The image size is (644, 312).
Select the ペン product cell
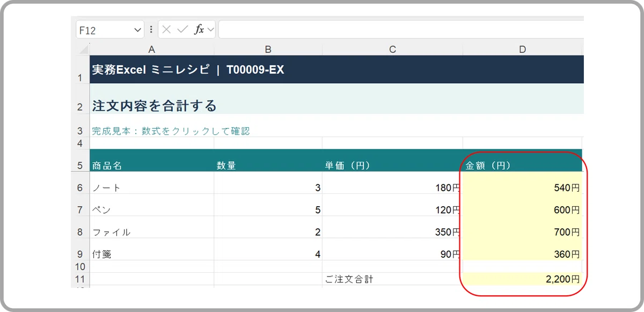click(152, 205)
